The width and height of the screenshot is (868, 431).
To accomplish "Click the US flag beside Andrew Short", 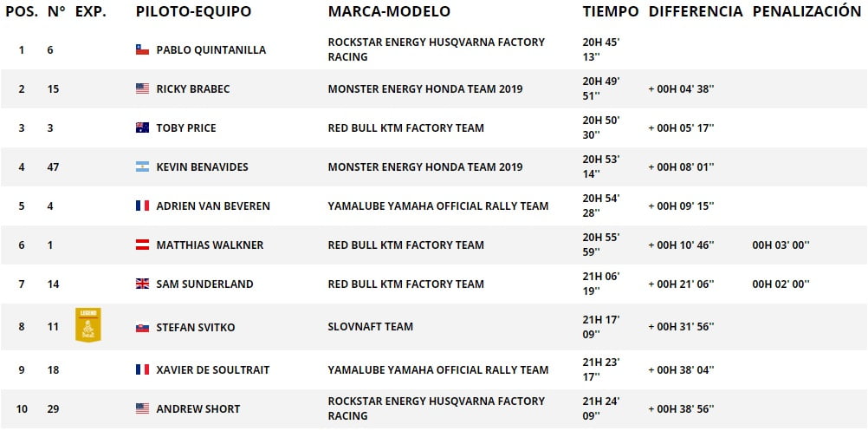I will (x=142, y=408).
